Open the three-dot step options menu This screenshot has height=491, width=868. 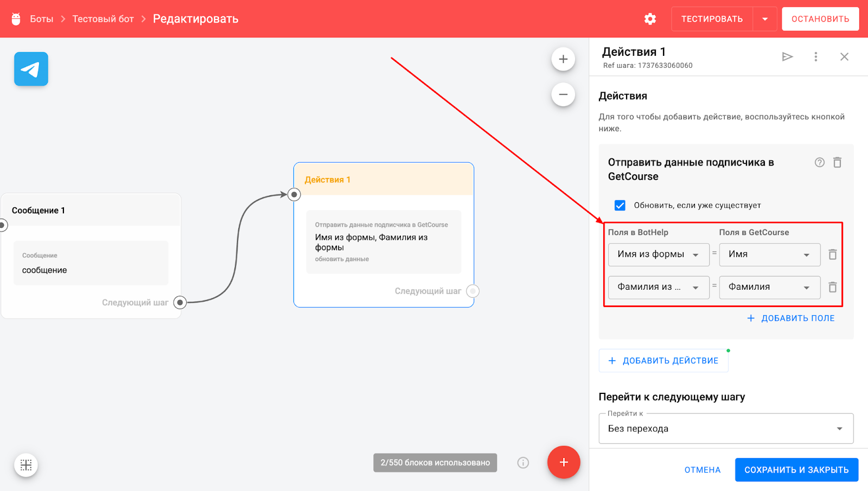click(815, 57)
